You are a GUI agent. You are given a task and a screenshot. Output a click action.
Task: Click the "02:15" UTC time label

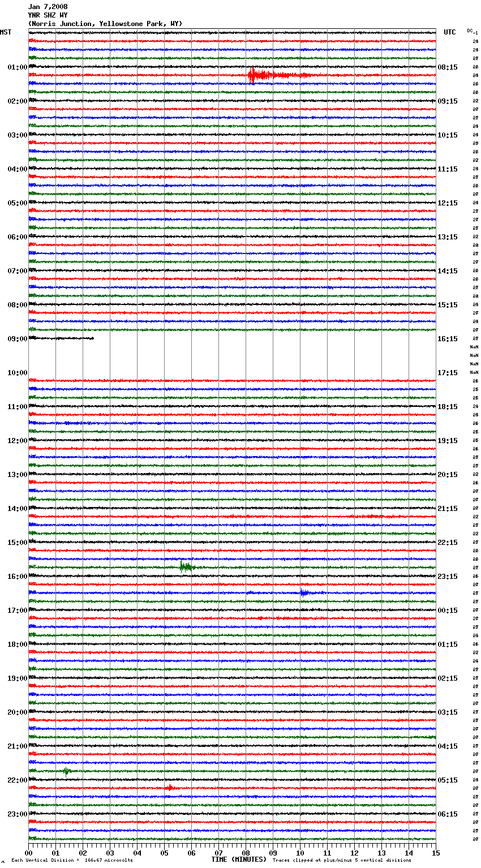pos(448,678)
